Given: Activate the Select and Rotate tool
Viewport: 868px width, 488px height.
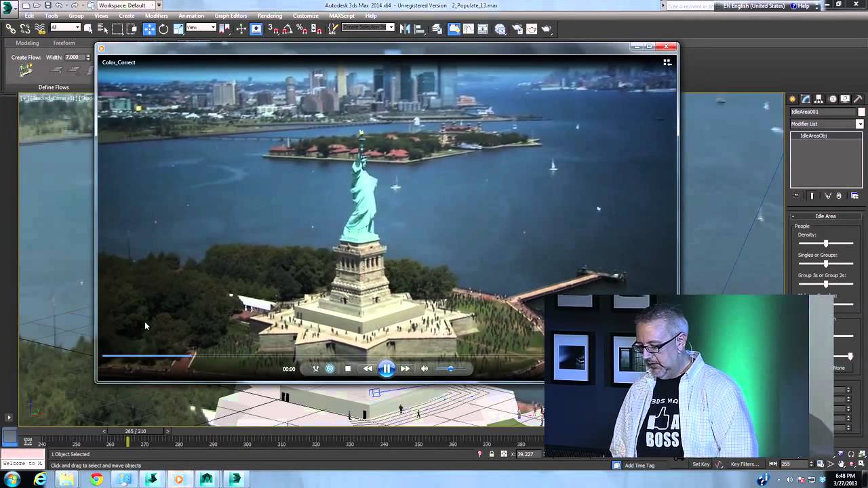Looking at the screenshot, I should click(163, 28).
